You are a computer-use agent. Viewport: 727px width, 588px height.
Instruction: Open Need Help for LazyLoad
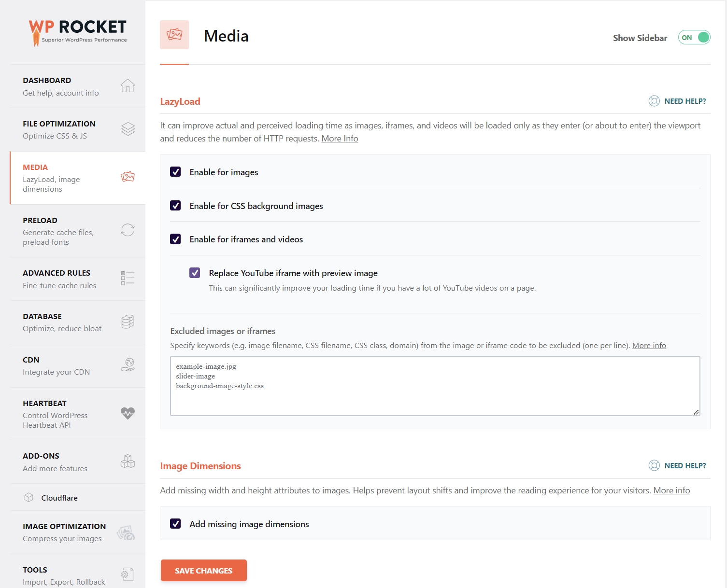pos(677,101)
